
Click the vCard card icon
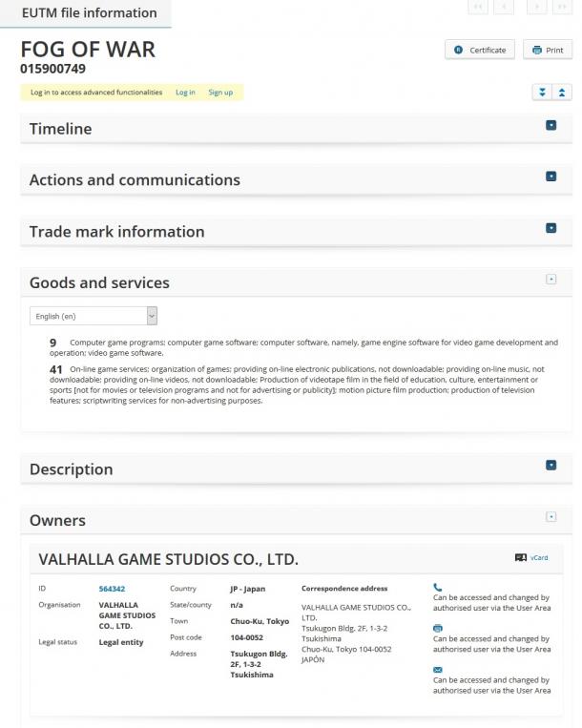tap(521, 557)
